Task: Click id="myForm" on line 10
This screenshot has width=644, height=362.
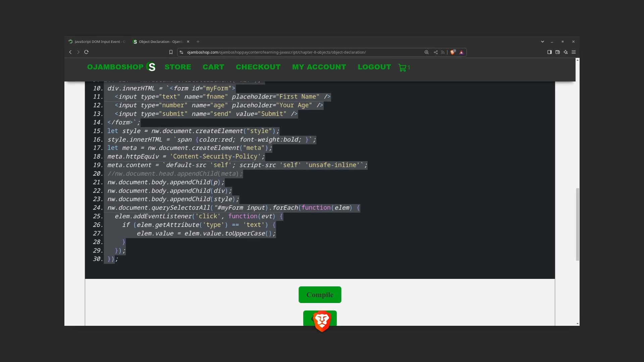Action: (x=212, y=88)
